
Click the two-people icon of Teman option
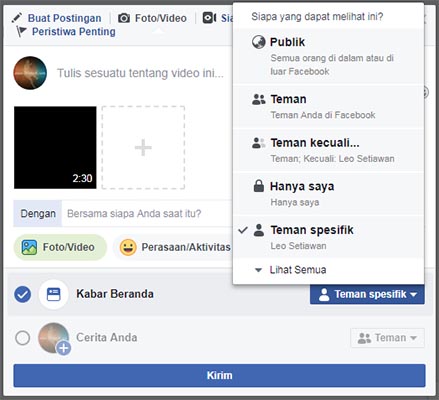[259, 99]
